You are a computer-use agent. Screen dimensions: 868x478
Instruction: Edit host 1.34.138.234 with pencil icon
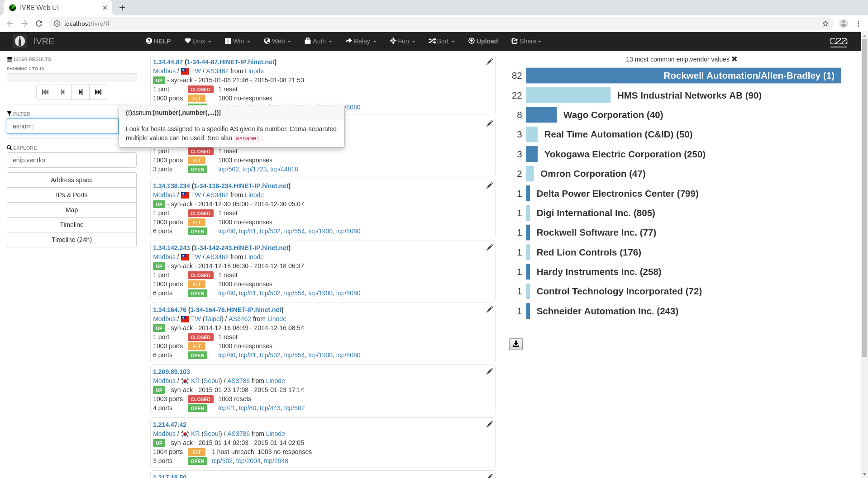489,185
